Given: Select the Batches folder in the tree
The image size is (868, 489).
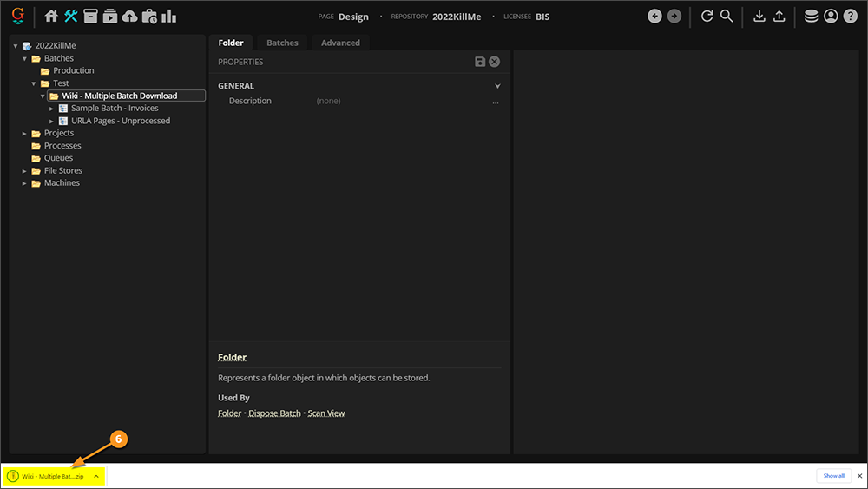Looking at the screenshot, I should (59, 58).
